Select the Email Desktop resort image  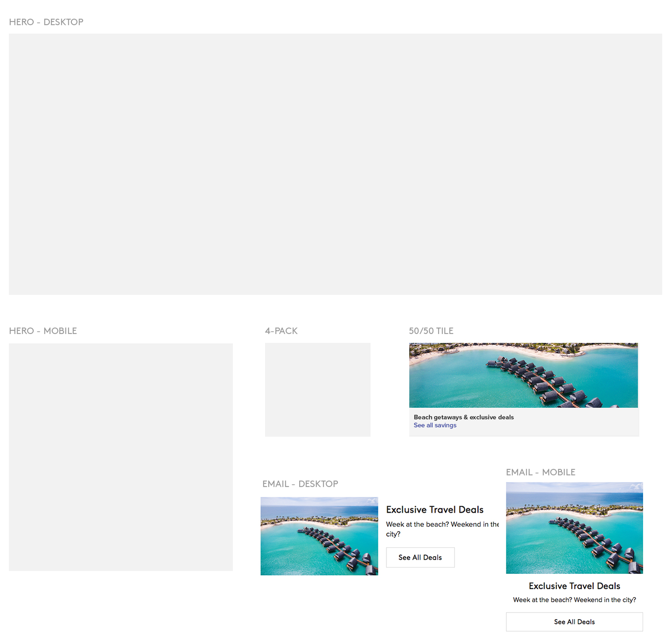point(319,536)
